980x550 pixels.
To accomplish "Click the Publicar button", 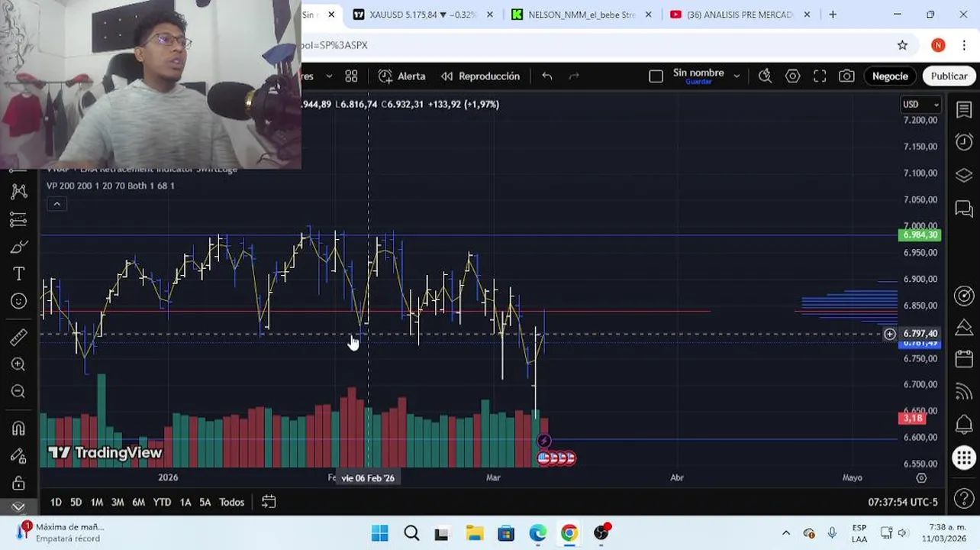I will 949,76.
